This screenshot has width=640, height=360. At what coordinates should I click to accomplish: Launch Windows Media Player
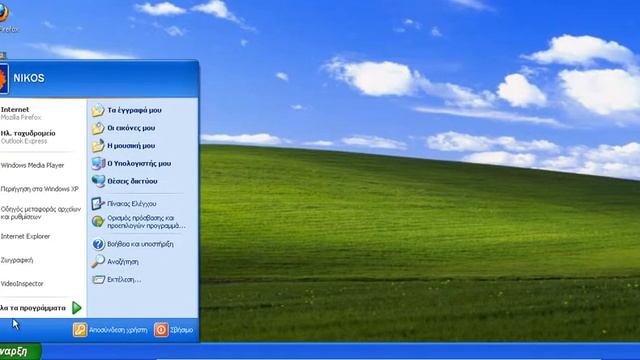tap(32, 165)
